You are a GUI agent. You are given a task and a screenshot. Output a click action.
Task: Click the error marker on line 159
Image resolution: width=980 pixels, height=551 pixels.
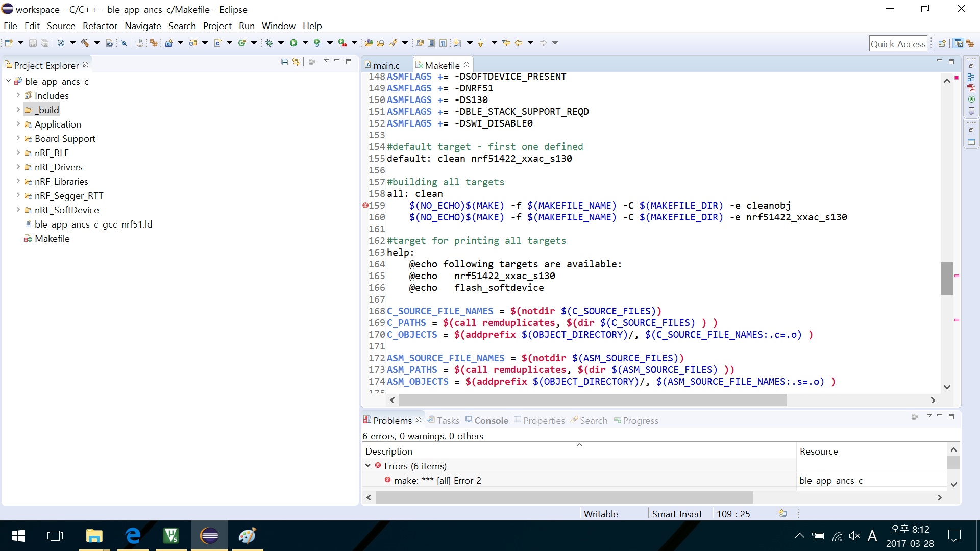[365, 205]
